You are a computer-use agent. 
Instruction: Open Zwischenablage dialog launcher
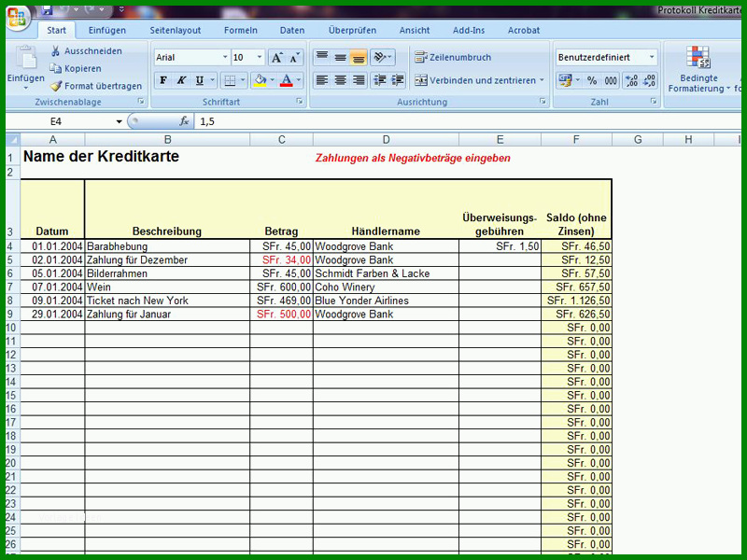pos(141,101)
